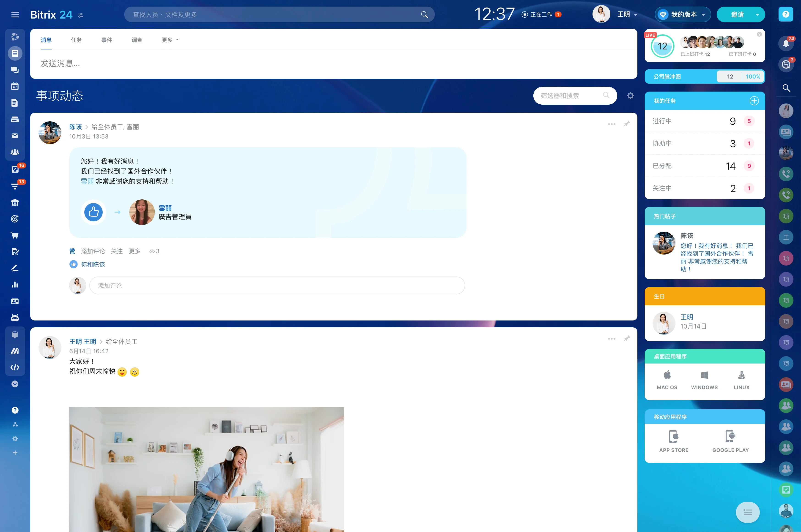Image resolution: width=801 pixels, height=532 pixels.
Task: Open the round menu button bottom right
Action: pyautogui.click(x=747, y=512)
